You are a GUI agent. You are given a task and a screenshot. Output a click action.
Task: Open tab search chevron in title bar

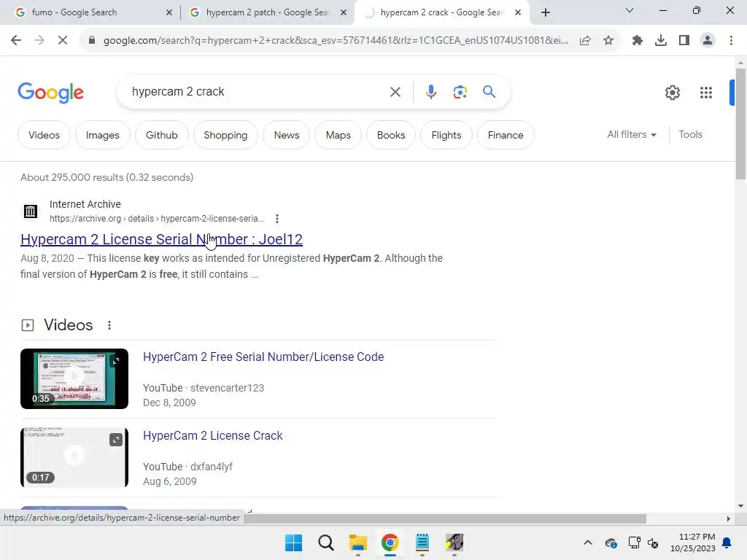tap(630, 10)
